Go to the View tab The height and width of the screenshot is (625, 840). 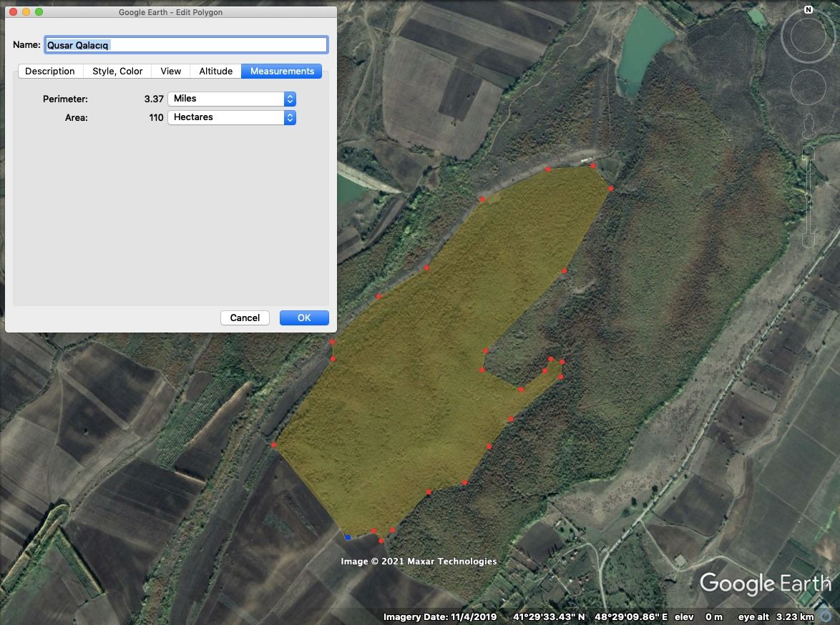pos(170,72)
